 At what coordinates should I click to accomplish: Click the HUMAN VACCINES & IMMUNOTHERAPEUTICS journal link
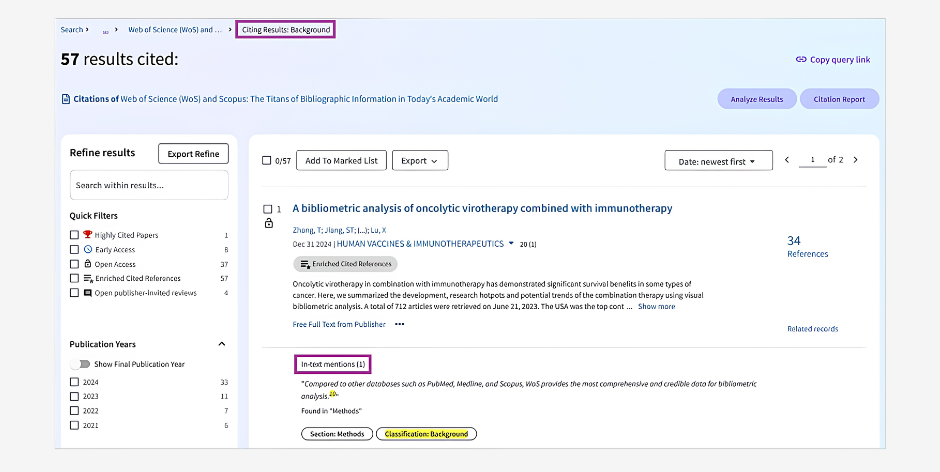[420, 243]
